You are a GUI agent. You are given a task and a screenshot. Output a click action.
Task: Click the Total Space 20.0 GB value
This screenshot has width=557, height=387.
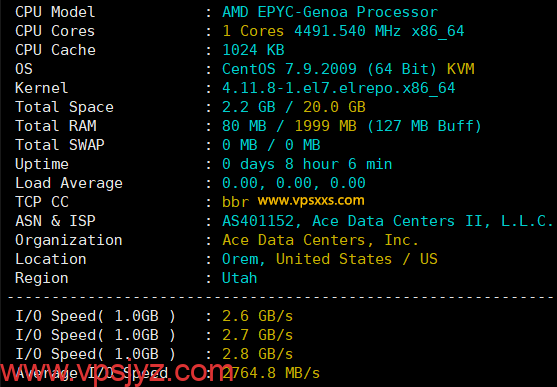(x=334, y=107)
